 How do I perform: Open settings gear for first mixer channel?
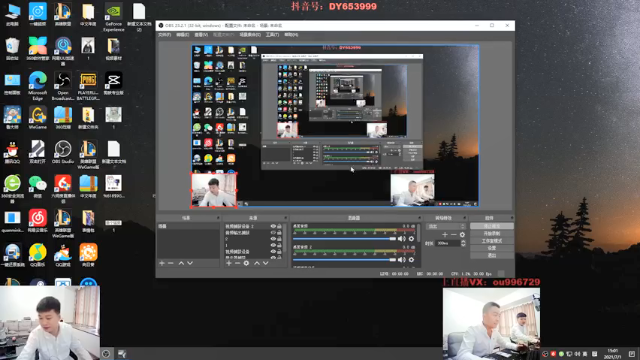411,239
